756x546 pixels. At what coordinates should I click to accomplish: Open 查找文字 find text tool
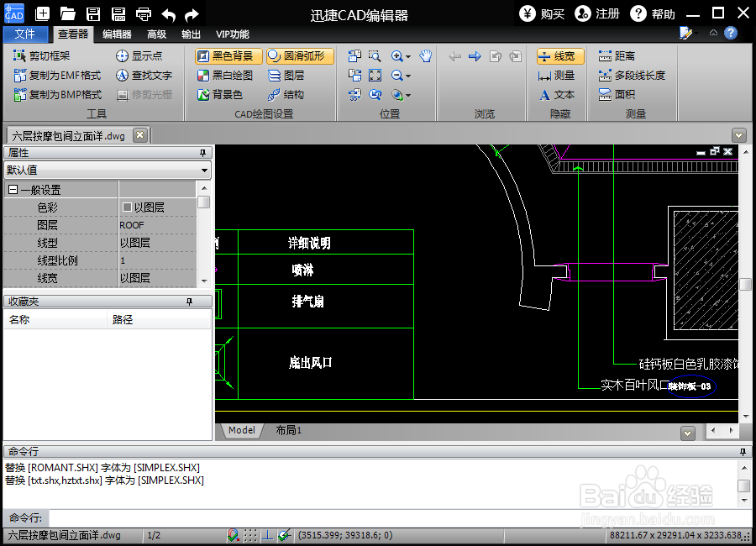(x=144, y=76)
